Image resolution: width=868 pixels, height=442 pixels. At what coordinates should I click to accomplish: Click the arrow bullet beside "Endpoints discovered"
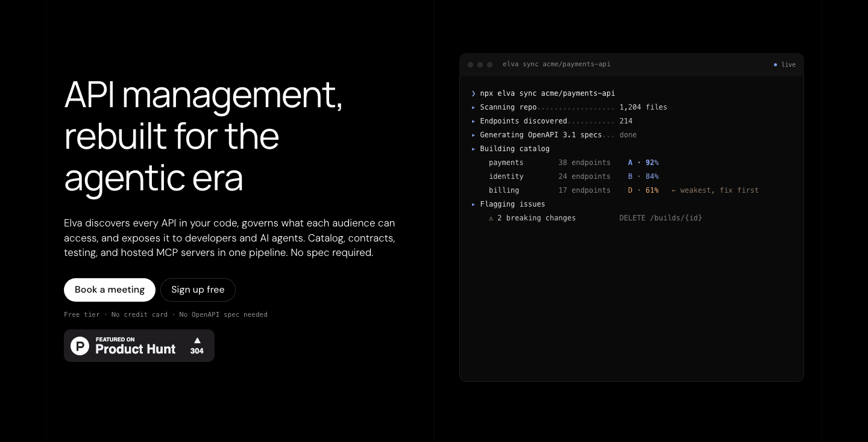point(474,121)
